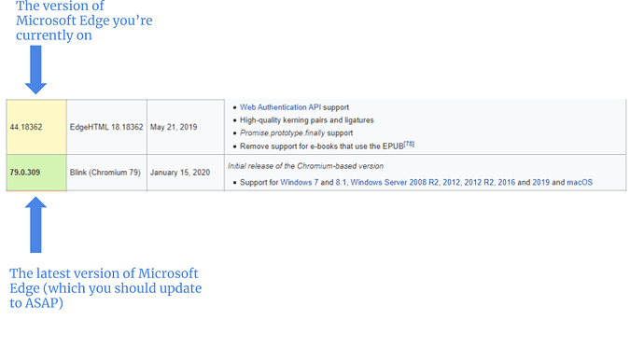This screenshot has height=362, width=644.
Task: Follow the 2016 link
Action: pyautogui.click(x=507, y=182)
